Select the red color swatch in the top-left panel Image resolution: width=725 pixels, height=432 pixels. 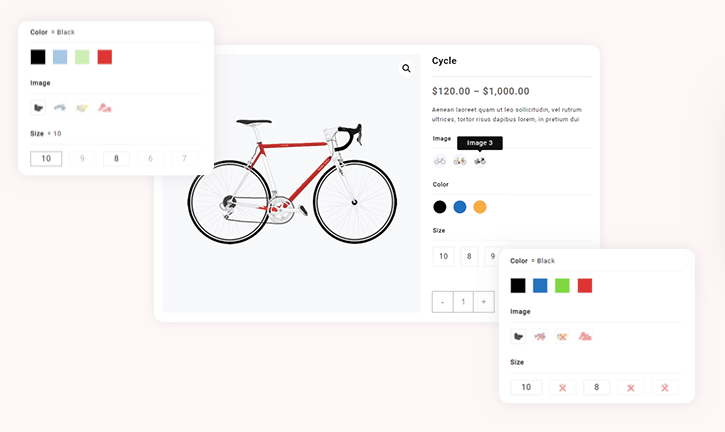pos(105,57)
